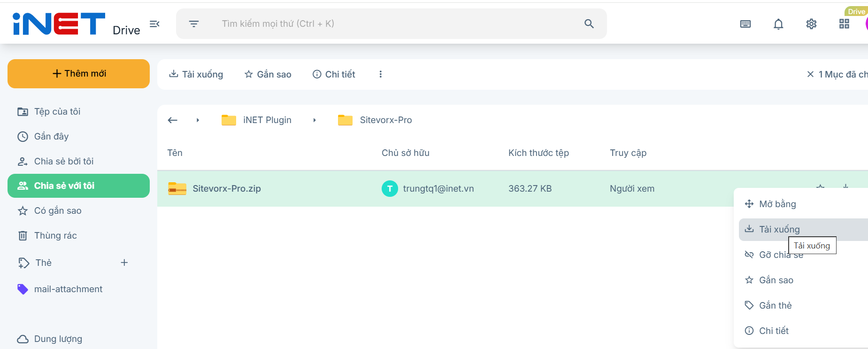
Task: Open search filter options
Action: [x=194, y=23]
